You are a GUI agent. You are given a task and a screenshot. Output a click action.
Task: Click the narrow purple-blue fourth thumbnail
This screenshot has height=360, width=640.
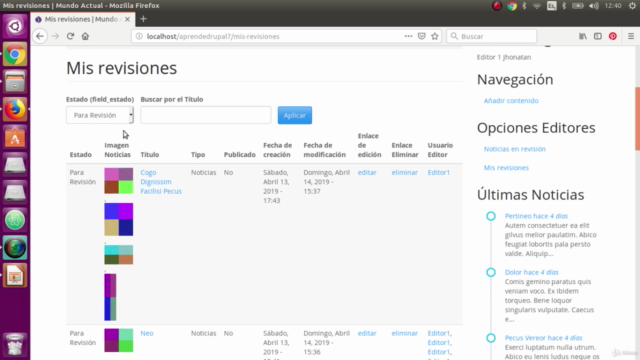110,297
